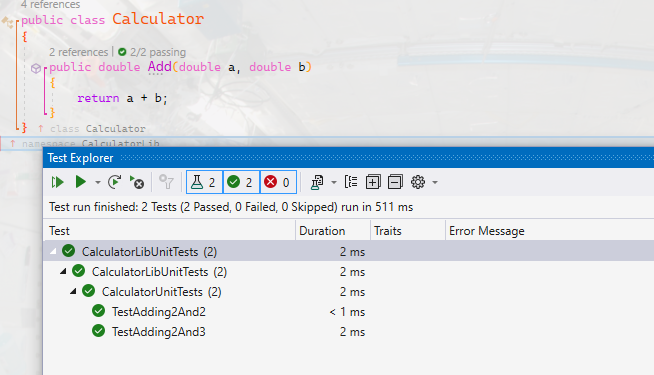Screen dimensions: 654x375
Task: Run failed tests icon
Action: [x=137, y=182]
